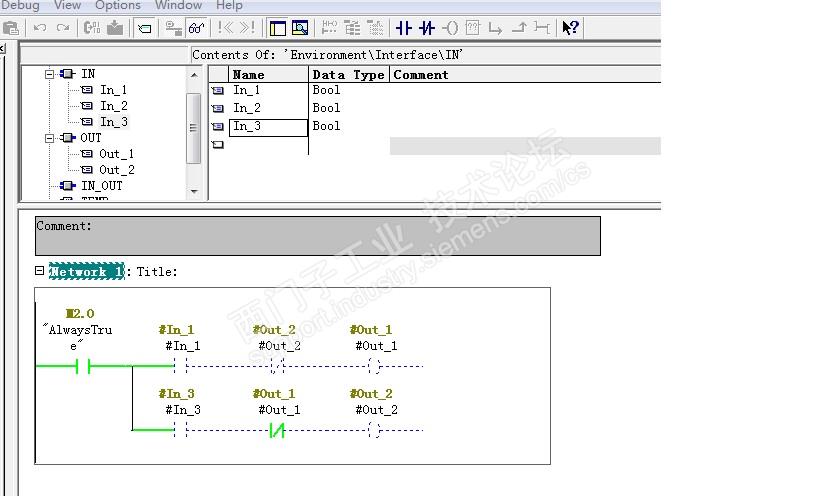Insert a normally closed contact
This screenshot has height=496, width=819.
pyautogui.click(x=427, y=28)
